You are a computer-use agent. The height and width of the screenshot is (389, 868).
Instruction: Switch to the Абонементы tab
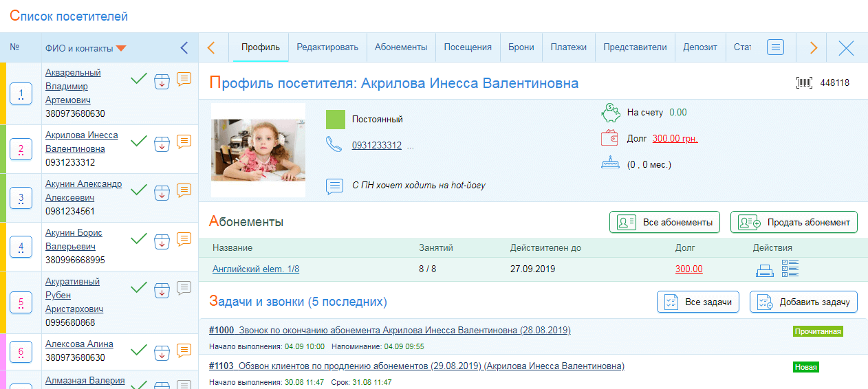[x=401, y=47]
